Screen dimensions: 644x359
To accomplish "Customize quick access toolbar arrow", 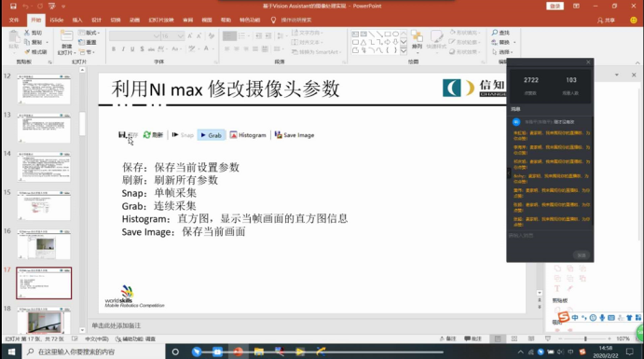I will tap(62, 7).
